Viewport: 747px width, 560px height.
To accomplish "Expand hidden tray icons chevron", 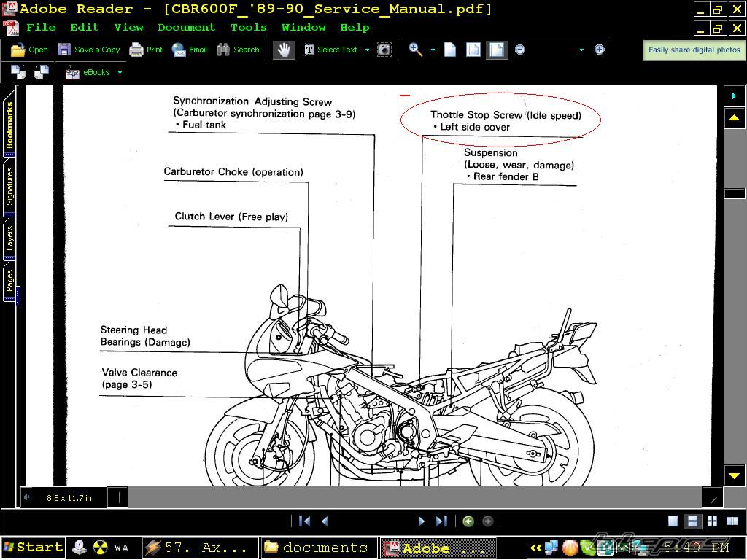I will [536, 548].
